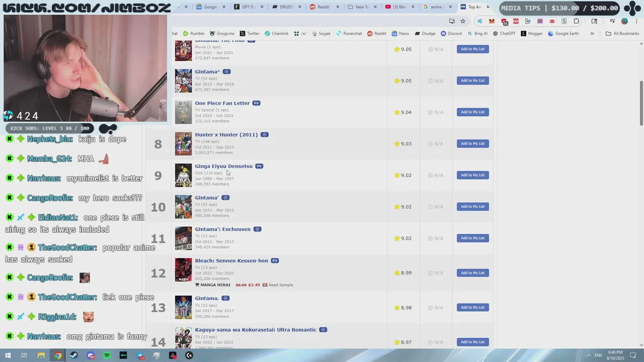
Task: Open the Rumble bookmark
Action: click(194, 34)
